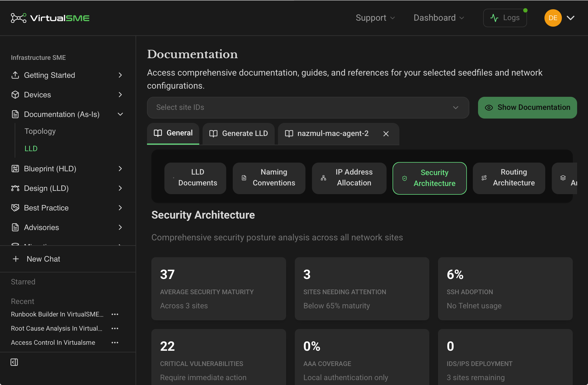588x385 pixels.
Task: Click the AAA Coverage card
Action: [362, 357]
